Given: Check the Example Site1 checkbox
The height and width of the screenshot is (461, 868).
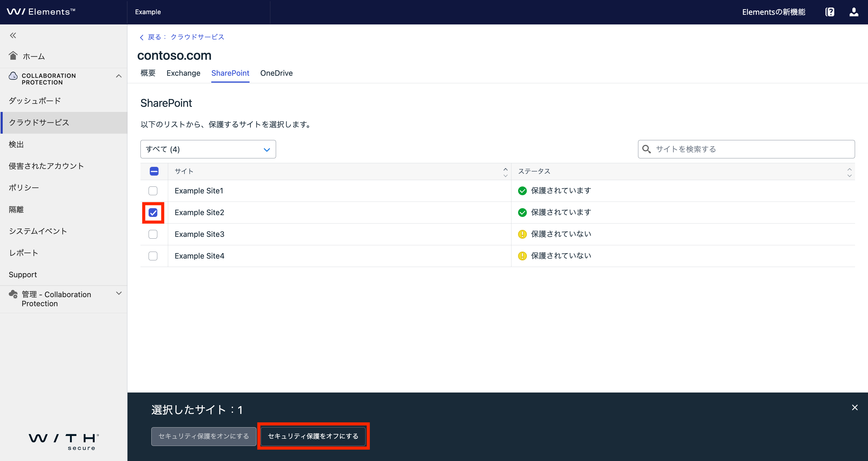Looking at the screenshot, I should pos(153,191).
